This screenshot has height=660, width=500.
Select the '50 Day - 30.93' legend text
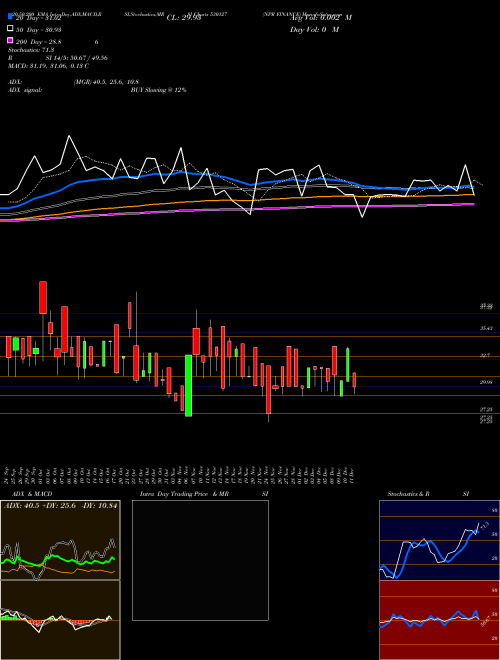(39, 29)
